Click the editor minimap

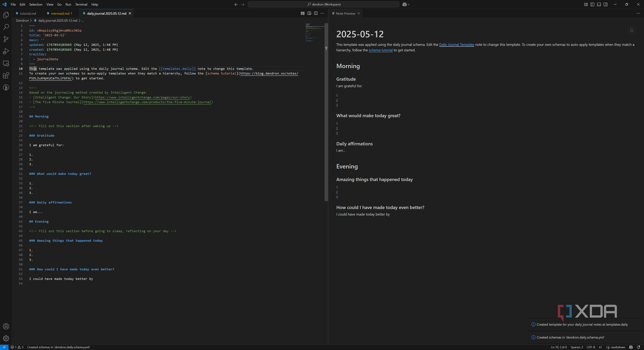315,33
